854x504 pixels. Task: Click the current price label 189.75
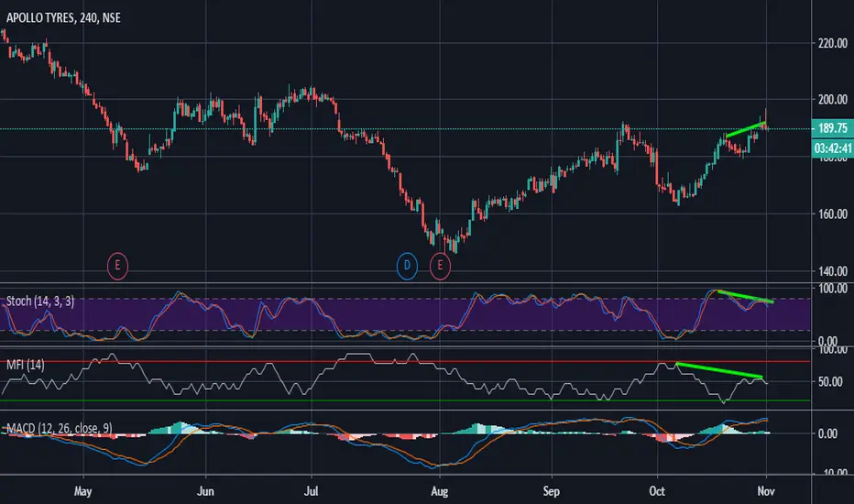point(833,128)
